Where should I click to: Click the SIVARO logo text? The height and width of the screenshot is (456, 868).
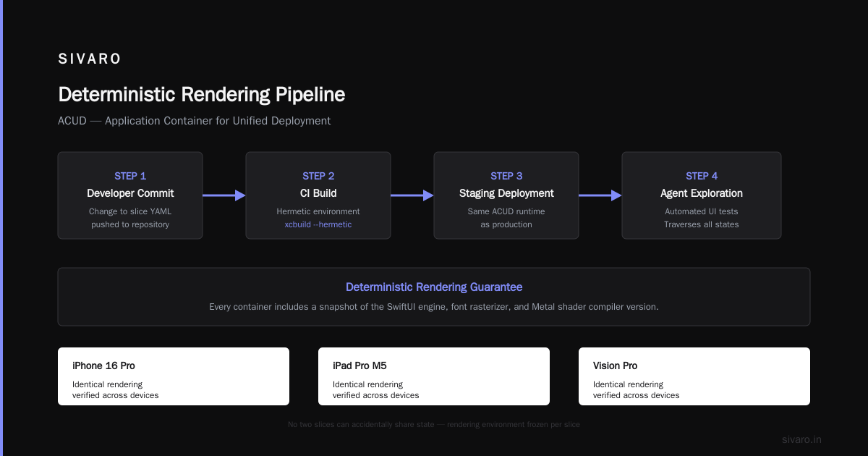pyautogui.click(x=90, y=59)
